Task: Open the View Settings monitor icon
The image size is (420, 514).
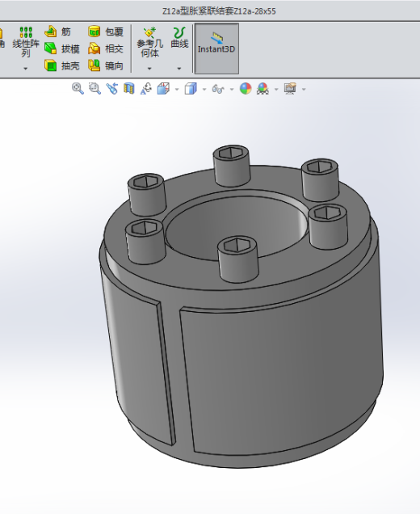Action: coord(290,89)
